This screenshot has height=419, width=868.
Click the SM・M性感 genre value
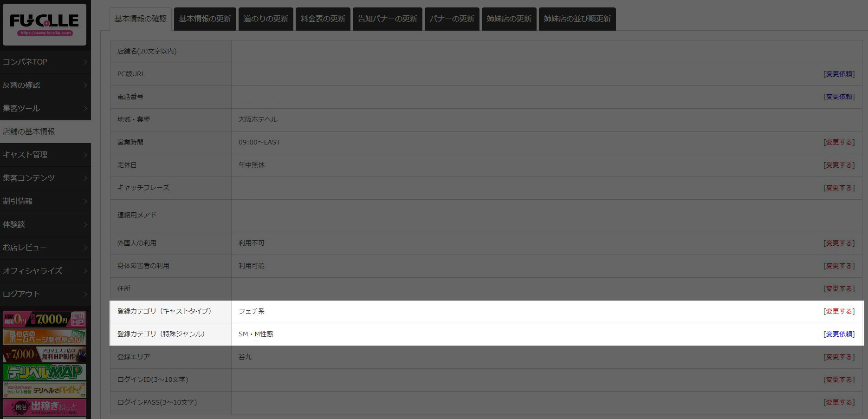tap(256, 334)
